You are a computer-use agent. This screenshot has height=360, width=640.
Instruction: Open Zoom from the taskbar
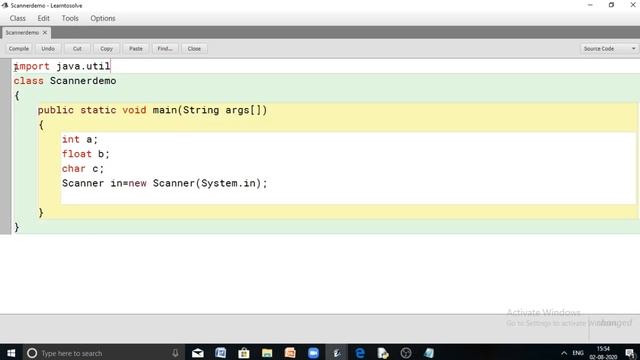tap(313, 353)
